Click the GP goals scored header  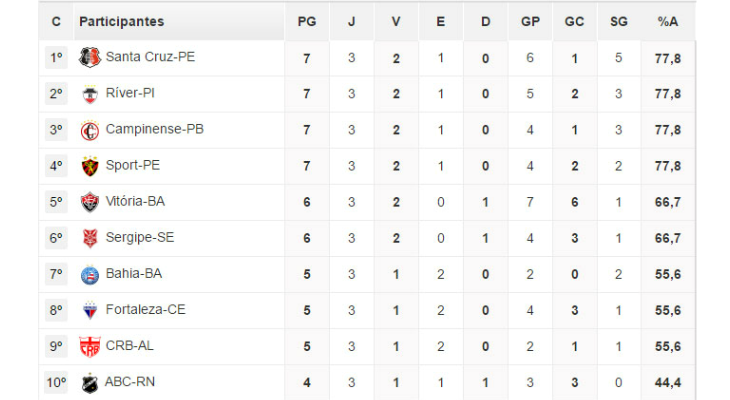click(x=530, y=21)
